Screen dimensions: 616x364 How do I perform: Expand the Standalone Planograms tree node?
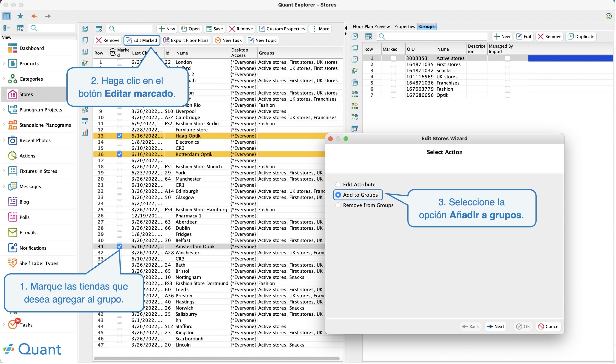click(x=4, y=125)
